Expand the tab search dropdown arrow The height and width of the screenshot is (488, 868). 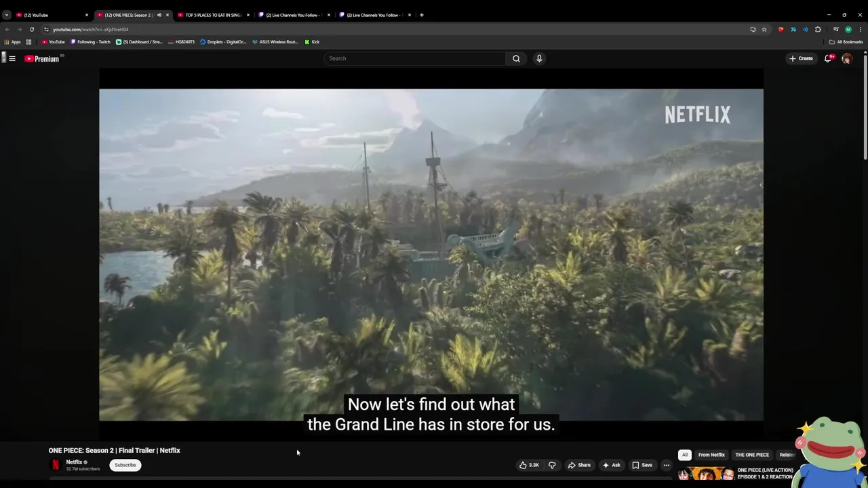[6, 15]
